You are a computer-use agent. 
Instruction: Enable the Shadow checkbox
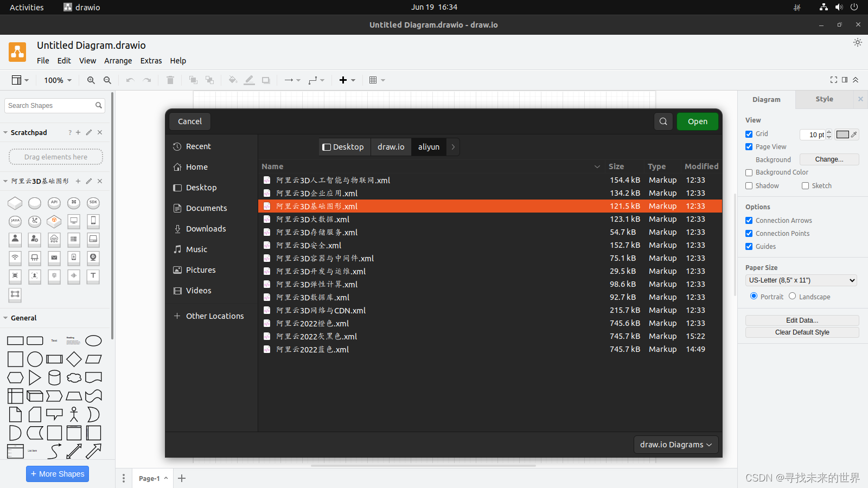pyautogui.click(x=749, y=186)
